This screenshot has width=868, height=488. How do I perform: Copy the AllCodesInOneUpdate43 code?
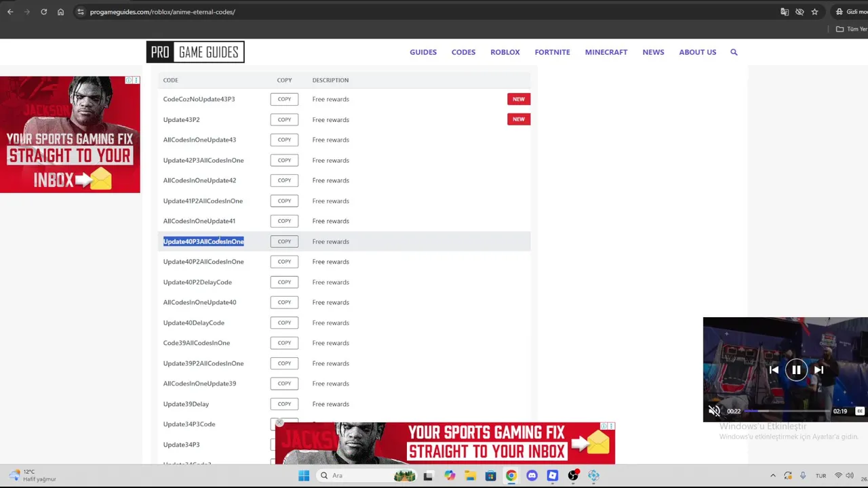click(x=284, y=140)
